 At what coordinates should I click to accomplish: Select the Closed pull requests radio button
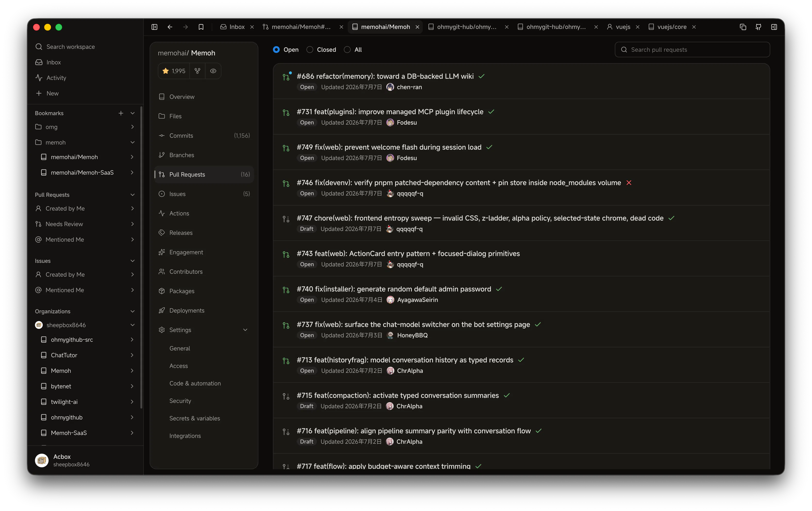[x=310, y=50]
